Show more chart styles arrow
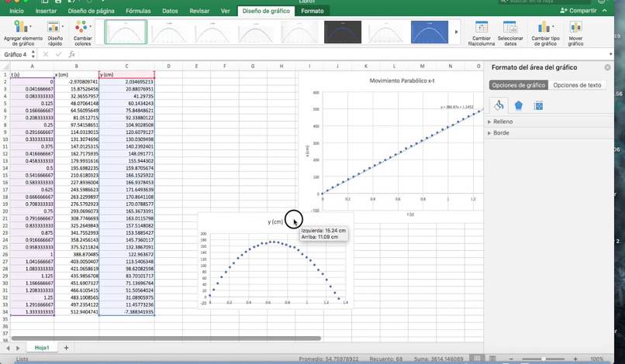 pos(457,32)
